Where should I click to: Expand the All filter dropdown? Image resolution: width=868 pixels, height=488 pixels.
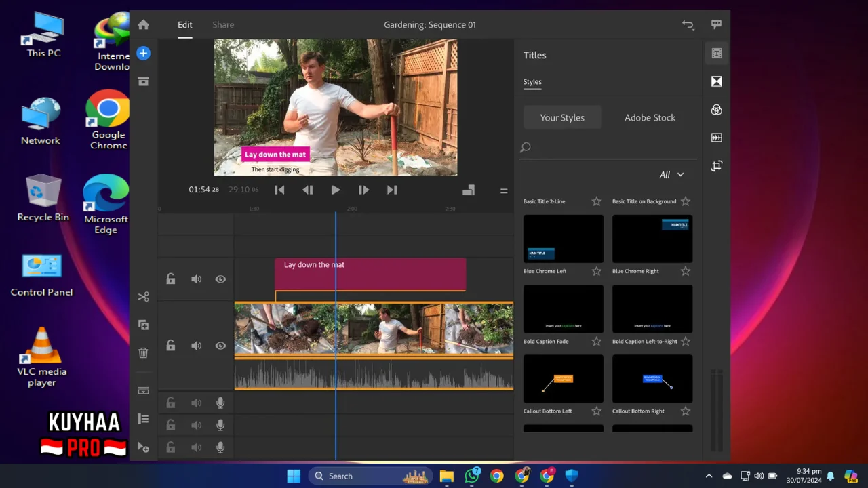pos(672,175)
